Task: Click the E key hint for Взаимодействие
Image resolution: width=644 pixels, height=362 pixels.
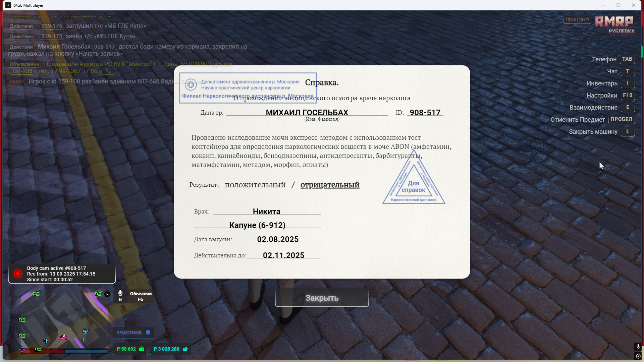Action: (x=628, y=107)
